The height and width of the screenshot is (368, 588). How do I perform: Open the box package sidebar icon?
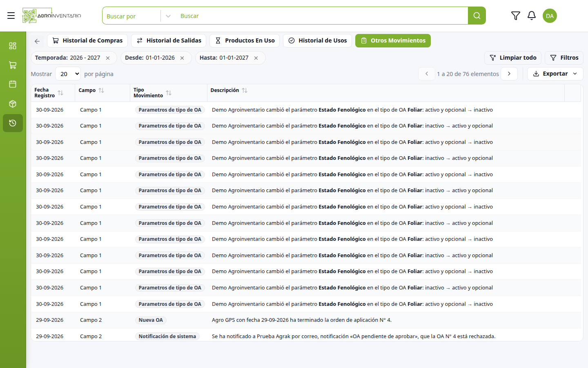tap(13, 104)
